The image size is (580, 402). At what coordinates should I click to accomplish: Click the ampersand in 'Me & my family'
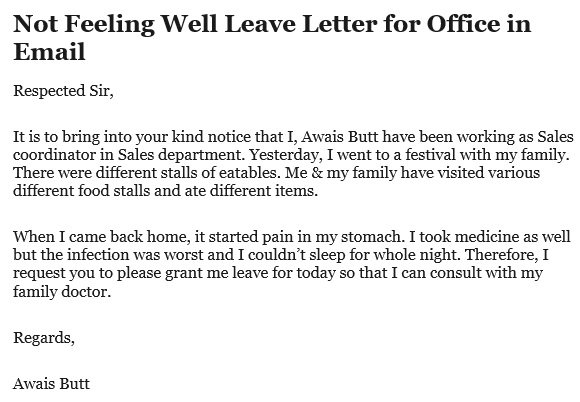click(x=317, y=173)
